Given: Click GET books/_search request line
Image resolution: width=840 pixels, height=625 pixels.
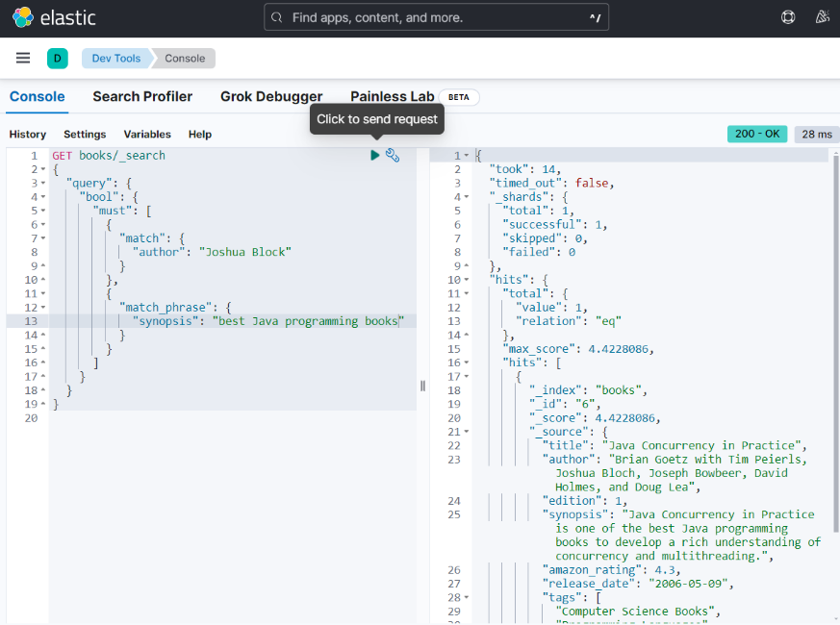Looking at the screenshot, I should click(x=109, y=156).
